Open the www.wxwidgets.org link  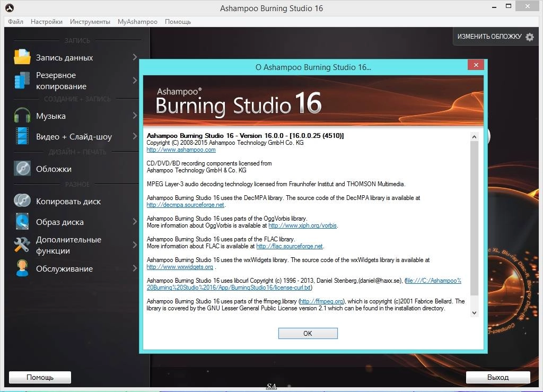180,267
